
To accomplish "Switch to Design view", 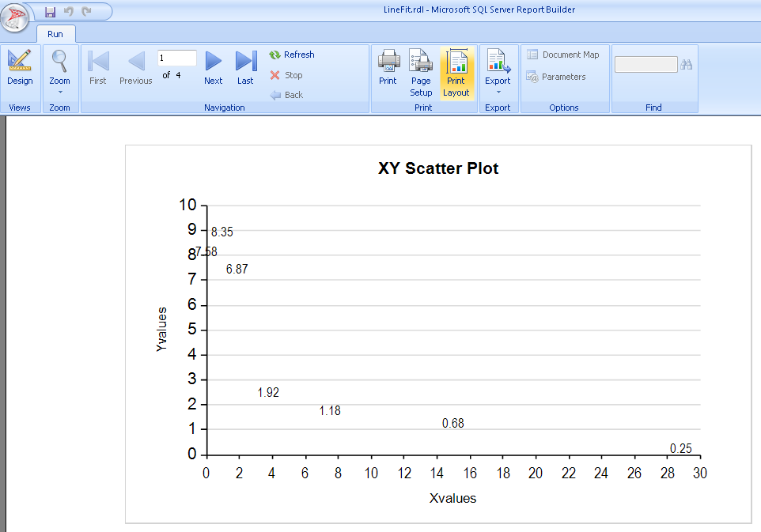I will tap(20, 68).
